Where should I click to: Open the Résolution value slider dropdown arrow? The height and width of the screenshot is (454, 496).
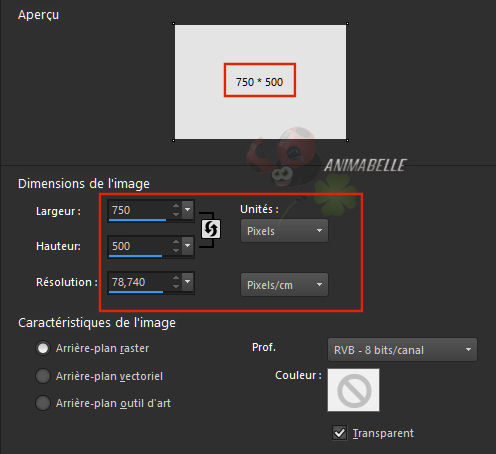click(188, 282)
